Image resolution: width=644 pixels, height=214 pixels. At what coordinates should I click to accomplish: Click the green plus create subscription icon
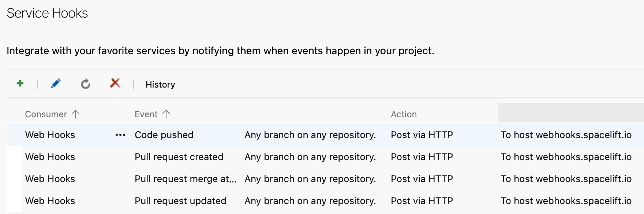coord(20,84)
